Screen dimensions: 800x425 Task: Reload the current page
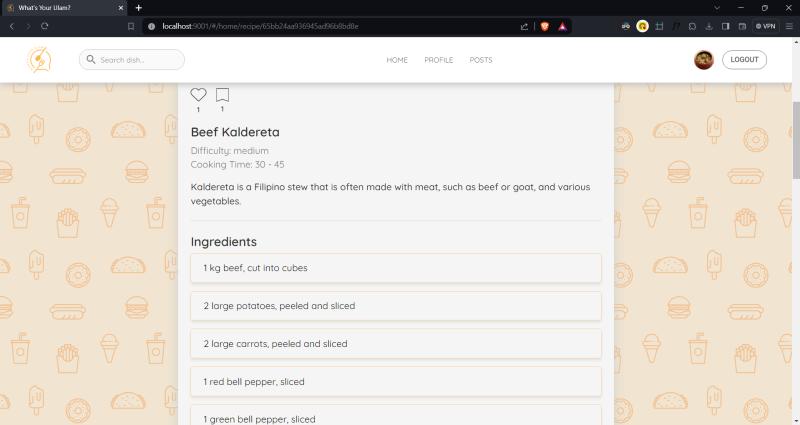[x=45, y=26]
